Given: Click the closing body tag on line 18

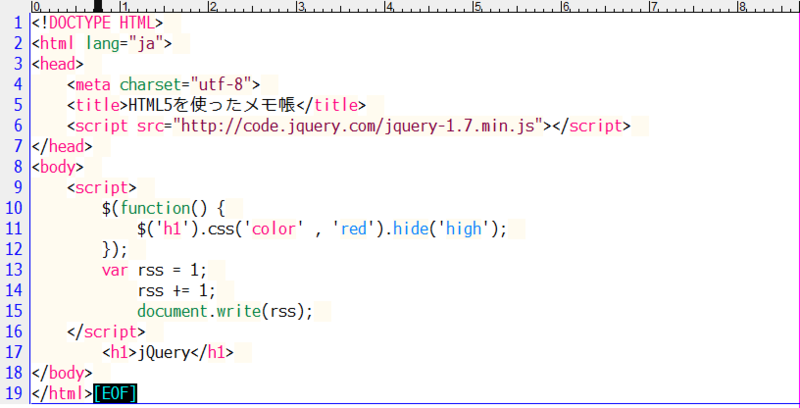Looking at the screenshot, I should tap(62, 373).
